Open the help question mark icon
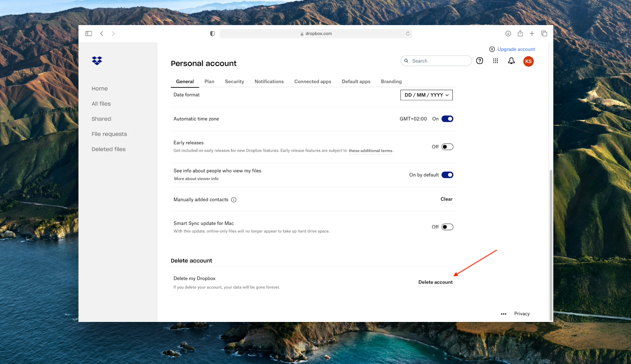 [479, 61]
